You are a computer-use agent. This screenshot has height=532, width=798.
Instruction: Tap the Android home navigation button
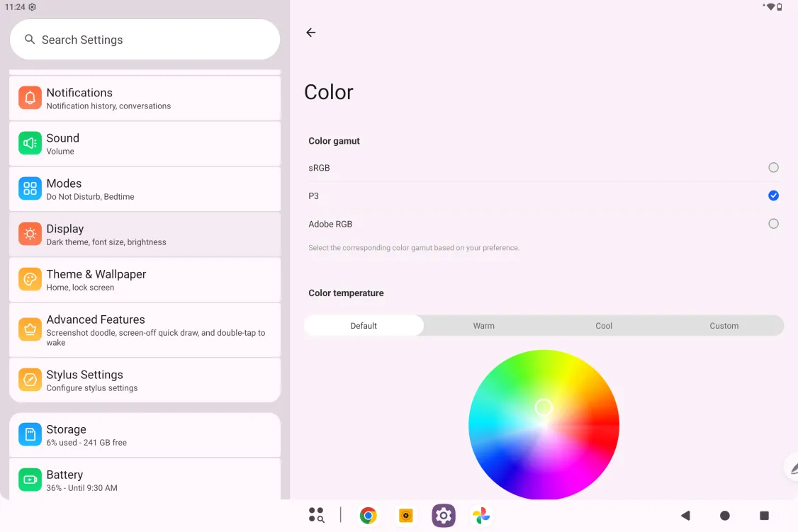pos(725,515)
